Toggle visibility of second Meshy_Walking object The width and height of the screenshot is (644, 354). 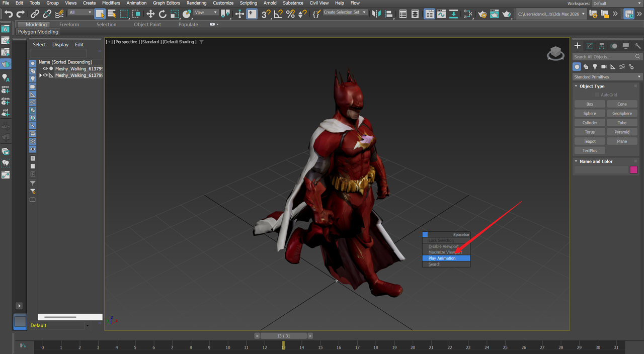45,75
